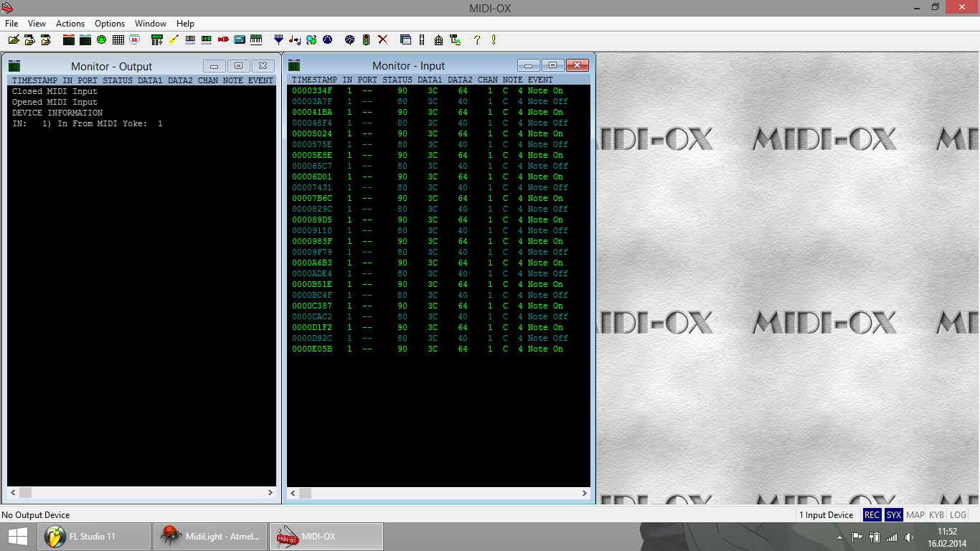The width and height of the screenshot is (980, 551).
Task: Toggle the SYX status bar indicator
Action: pyautogui.click(x=893, y=515)
